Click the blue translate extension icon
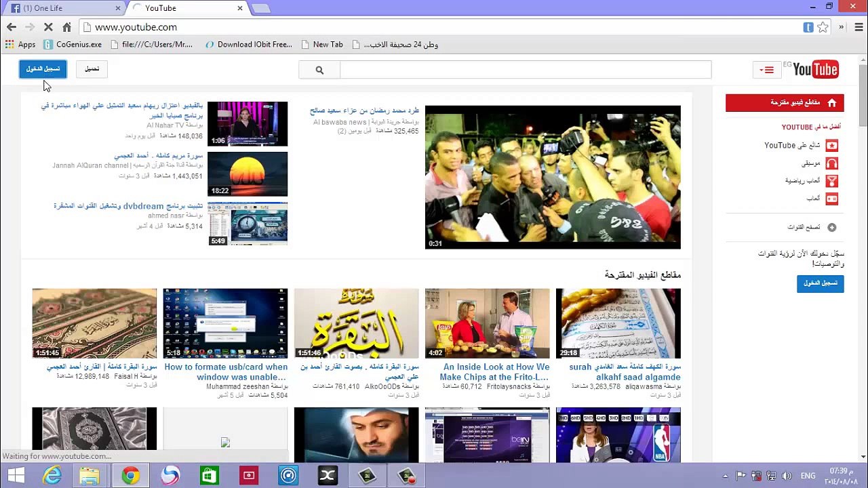Viewport: 868px width, 488px height. 808,27
